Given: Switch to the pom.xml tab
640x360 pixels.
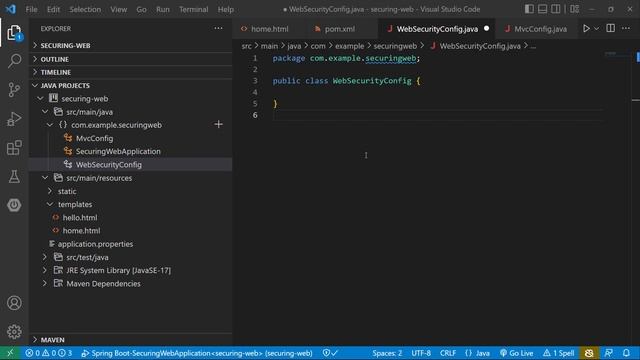Looking at the screenshot, I should coord(340,29).
